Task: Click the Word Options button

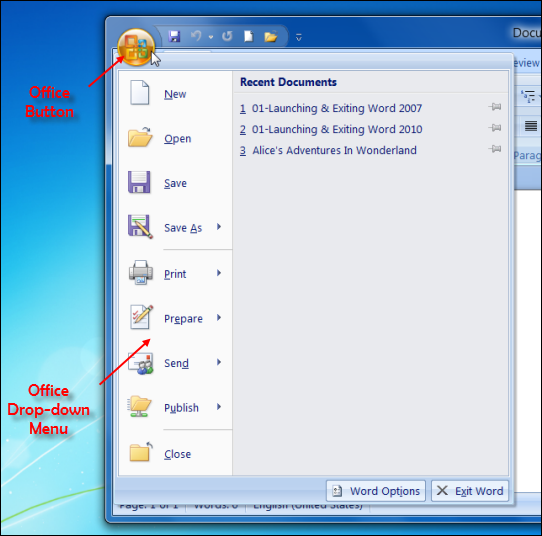Action: [376, 491]
